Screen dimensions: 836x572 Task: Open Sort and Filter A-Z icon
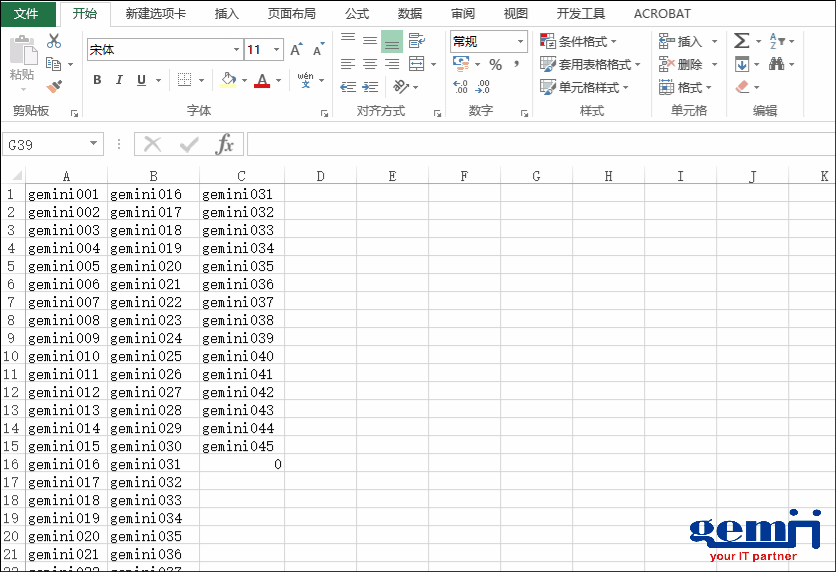click(776, 41)
